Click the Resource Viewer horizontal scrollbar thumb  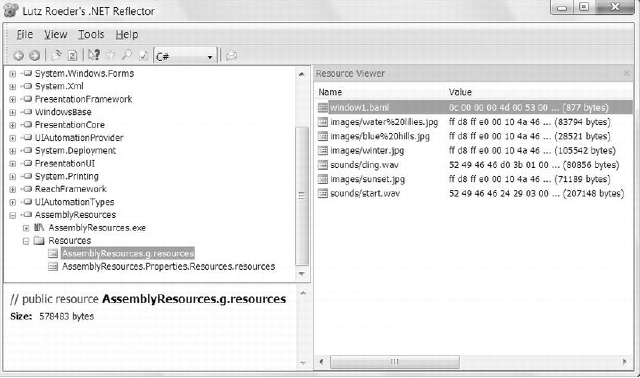tap(395, 362)
